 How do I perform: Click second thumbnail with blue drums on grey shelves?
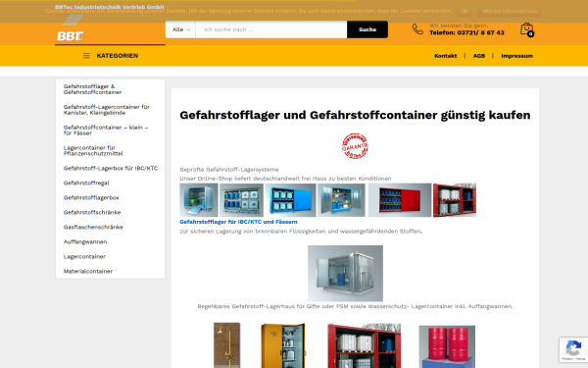pos(241,200)
